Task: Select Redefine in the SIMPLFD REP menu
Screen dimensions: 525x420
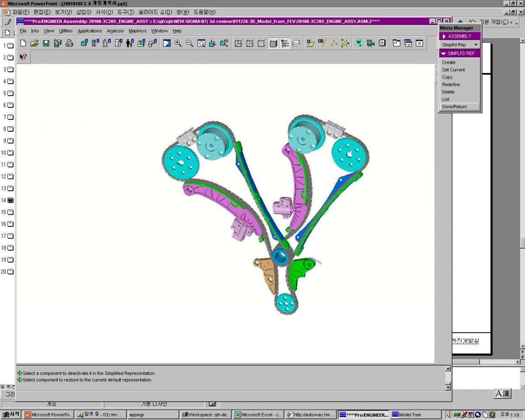Action: coord(451,85)
